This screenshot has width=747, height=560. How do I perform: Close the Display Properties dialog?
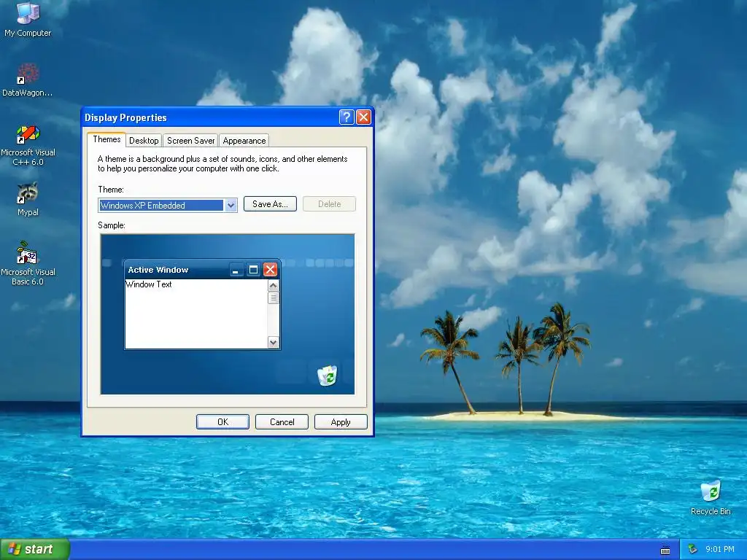363,117
